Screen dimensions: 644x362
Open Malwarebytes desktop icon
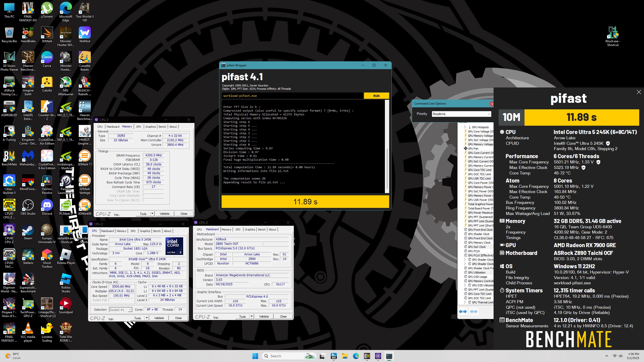pyautogui.click(x=28, y=158)
